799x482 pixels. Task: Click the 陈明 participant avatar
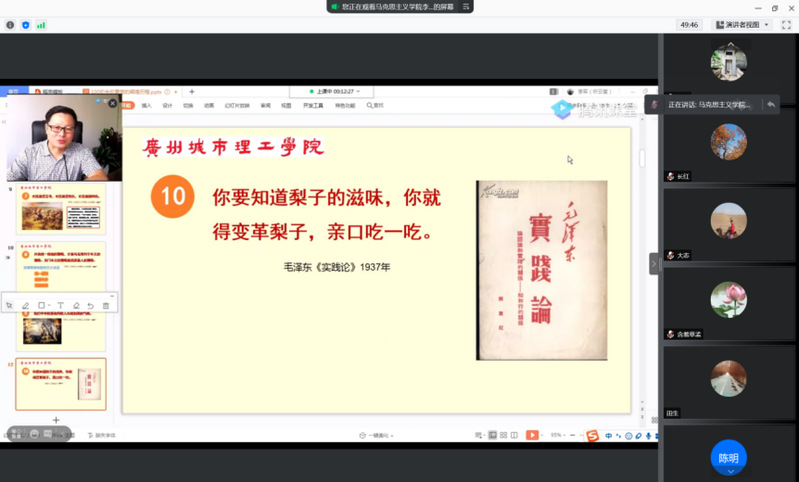[x=728, y=458]
